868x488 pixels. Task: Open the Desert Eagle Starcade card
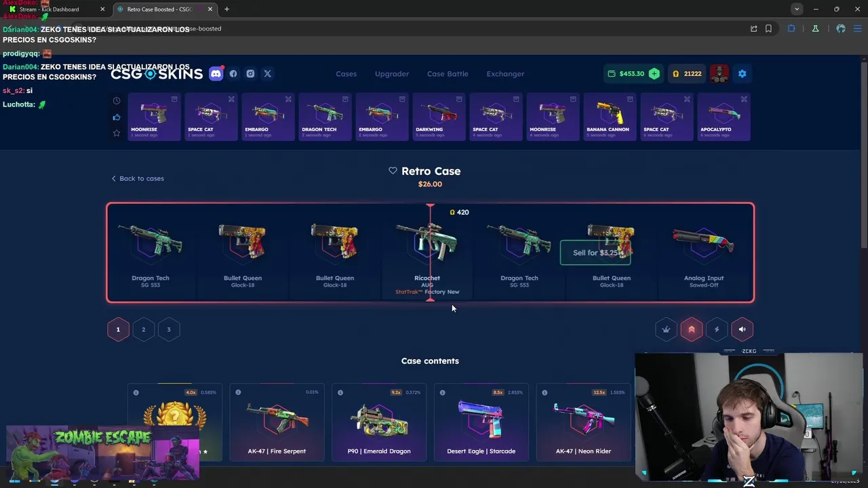click(x=481, y=423)
